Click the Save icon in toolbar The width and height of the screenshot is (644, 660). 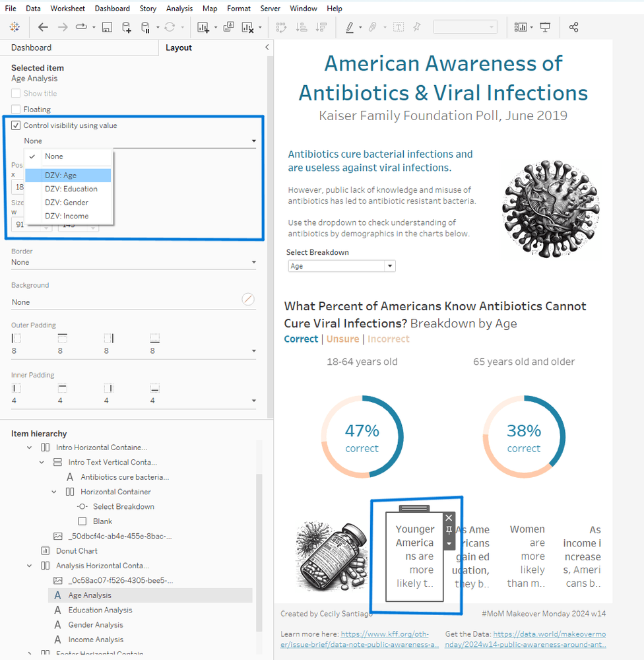(x=107, y=27)
